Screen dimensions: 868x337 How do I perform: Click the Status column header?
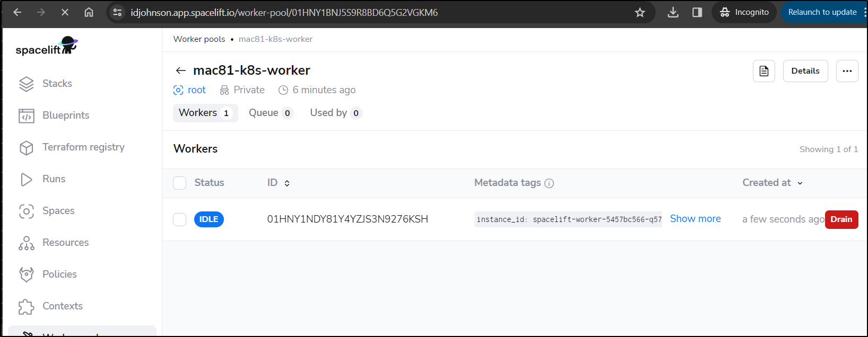click(x=209, y=183)
